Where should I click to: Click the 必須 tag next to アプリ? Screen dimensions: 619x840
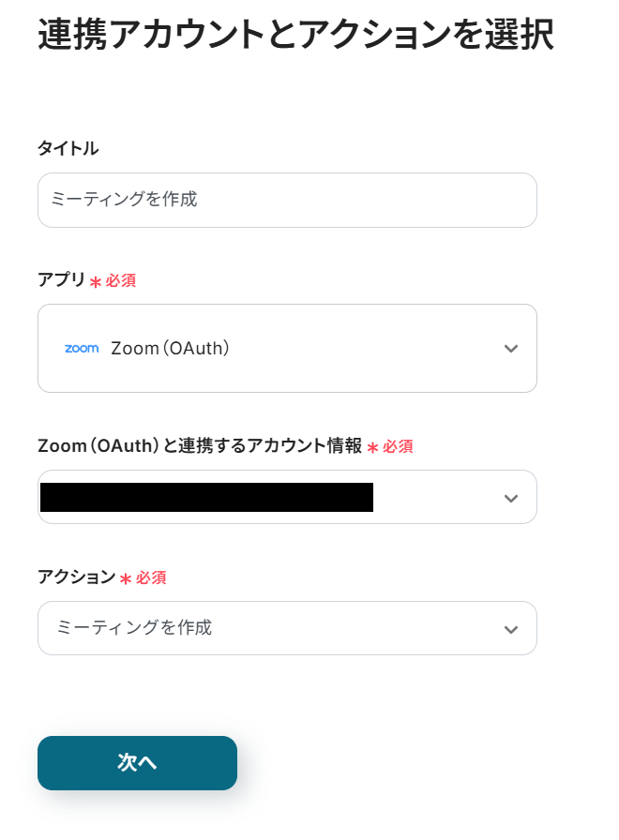coord(121,281)
